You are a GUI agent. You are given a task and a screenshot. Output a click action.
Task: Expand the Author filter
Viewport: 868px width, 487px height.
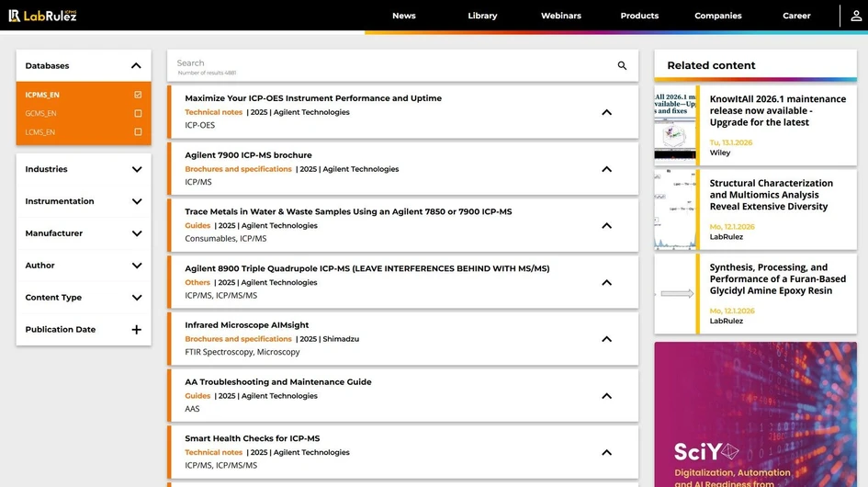[137, 266]
